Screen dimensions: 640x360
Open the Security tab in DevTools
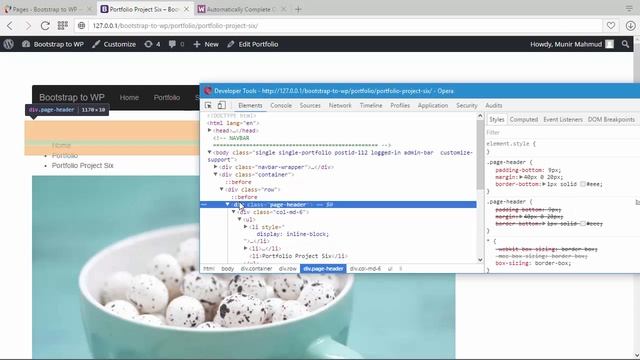467,105
